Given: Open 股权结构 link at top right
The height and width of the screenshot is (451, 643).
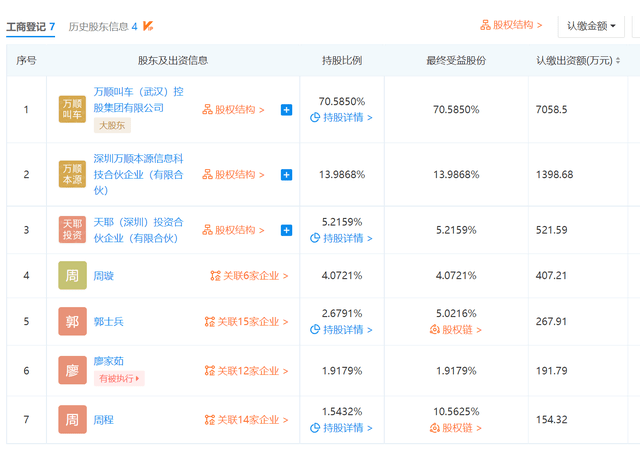Looking at the screenshot, I should click(x=511, y=25).
